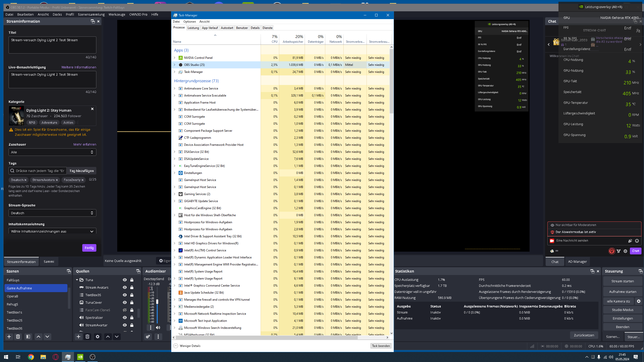Hide the Spectralizer source
Viewport: 644px width, 362px height.
(125, 318)
